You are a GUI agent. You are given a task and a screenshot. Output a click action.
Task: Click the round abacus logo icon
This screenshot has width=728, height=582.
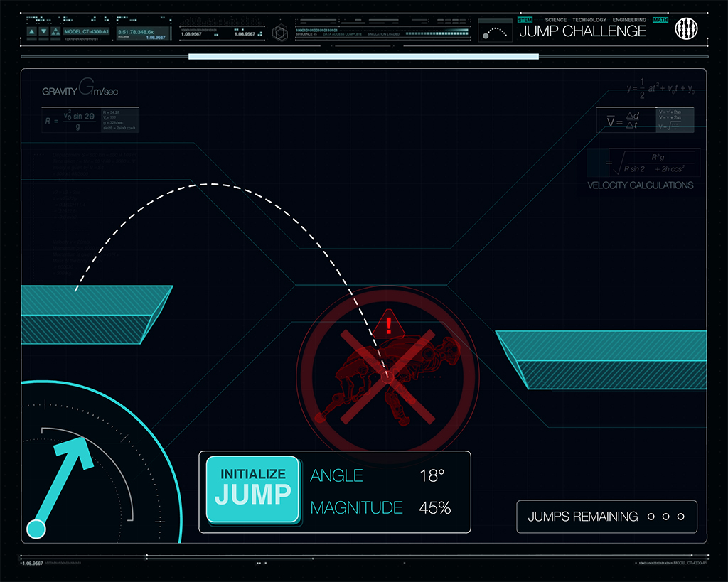pos(686,28)
